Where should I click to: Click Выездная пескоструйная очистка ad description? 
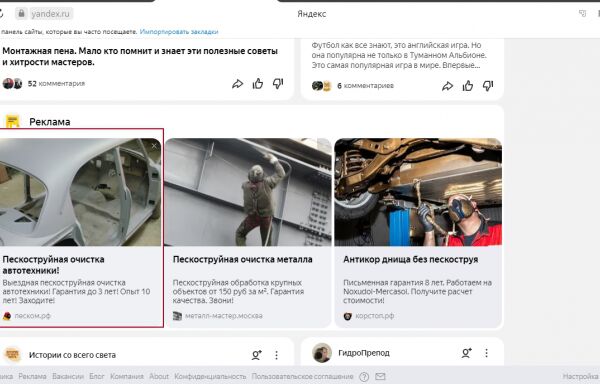77,291
